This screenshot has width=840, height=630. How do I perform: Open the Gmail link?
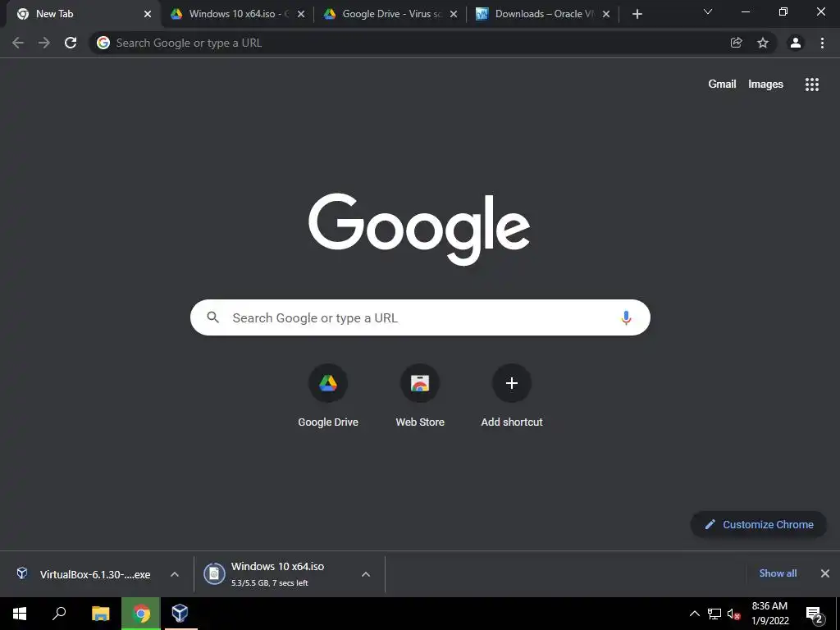[722, 84]
